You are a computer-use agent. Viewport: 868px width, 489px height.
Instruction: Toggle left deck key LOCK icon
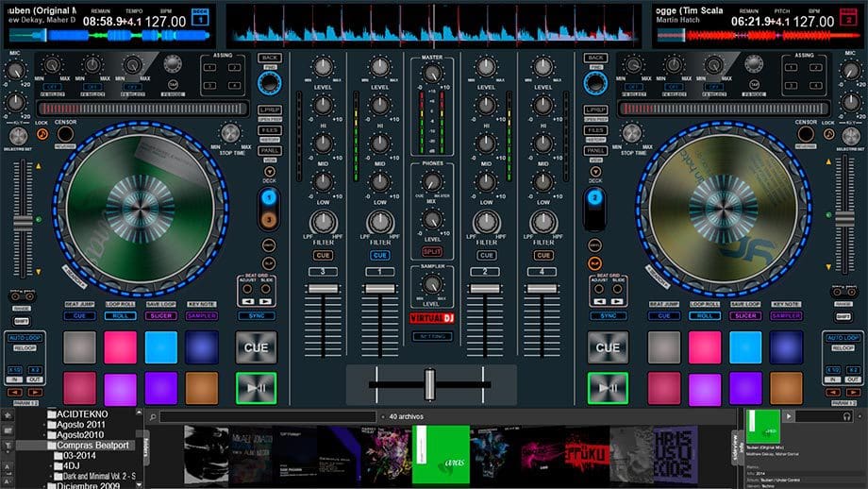click(x=42, y=134)
